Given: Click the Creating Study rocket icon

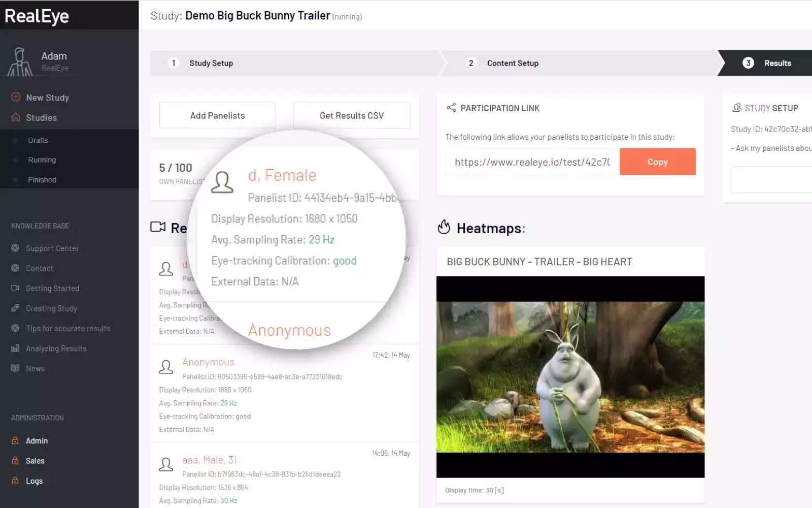Looking at the screenshot, I should point(15,308).
